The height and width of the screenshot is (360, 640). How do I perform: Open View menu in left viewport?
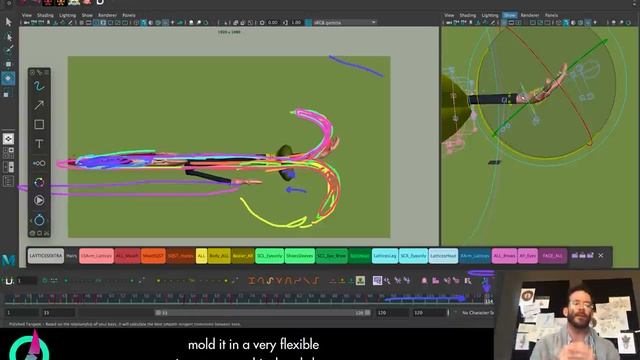coord(27,15)
